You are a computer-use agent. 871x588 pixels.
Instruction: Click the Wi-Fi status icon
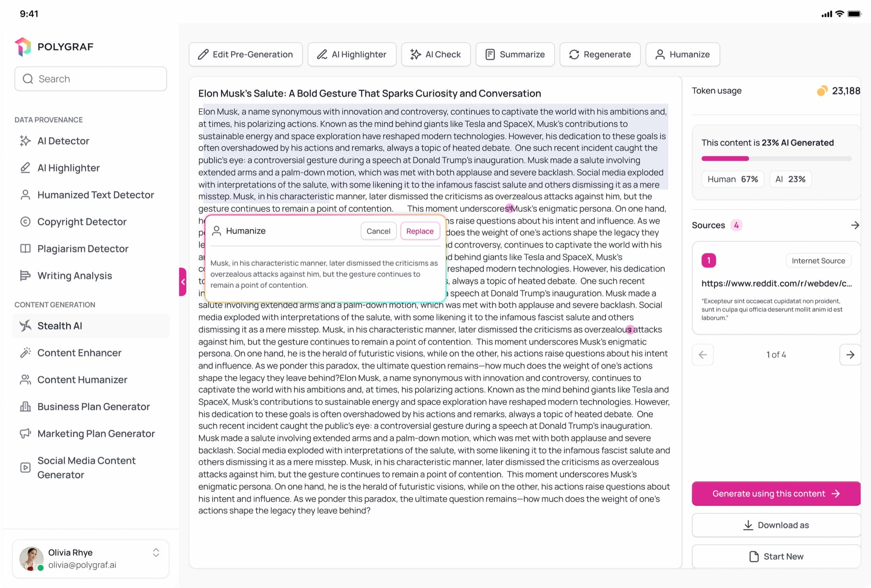coord(839,14)
